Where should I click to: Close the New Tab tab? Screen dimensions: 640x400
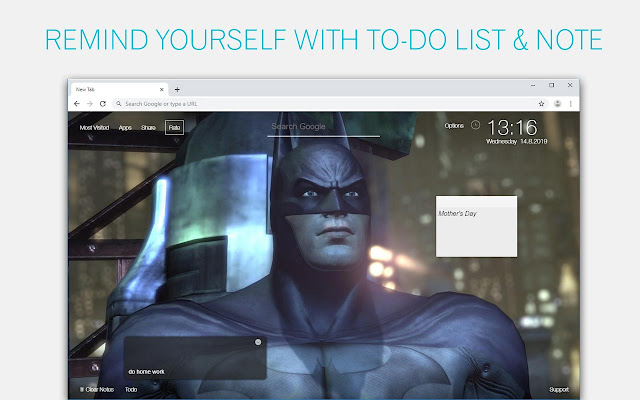pyautogui.click(x=162, y=89)
